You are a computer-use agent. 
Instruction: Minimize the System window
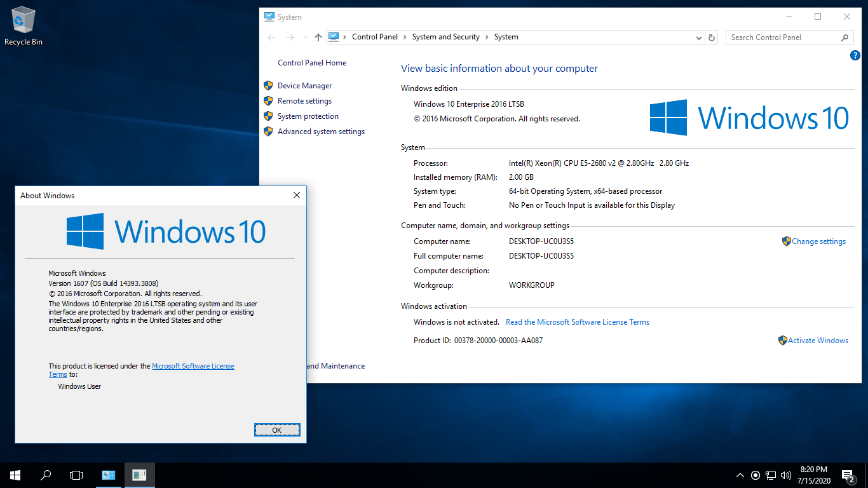click(x=789, y=17)
